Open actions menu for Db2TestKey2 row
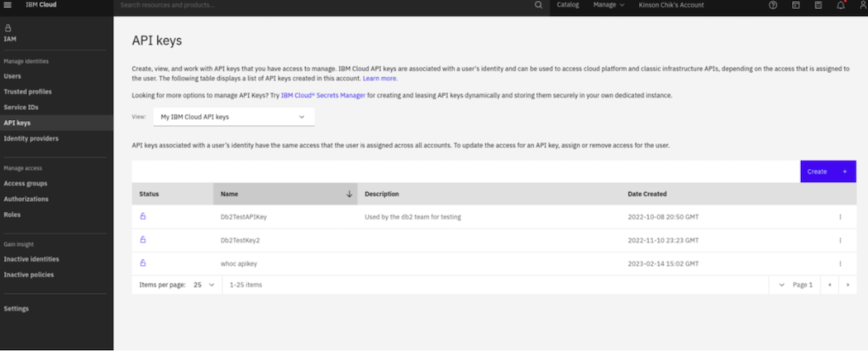Screen dimensions: 868x351 (840, 240)
